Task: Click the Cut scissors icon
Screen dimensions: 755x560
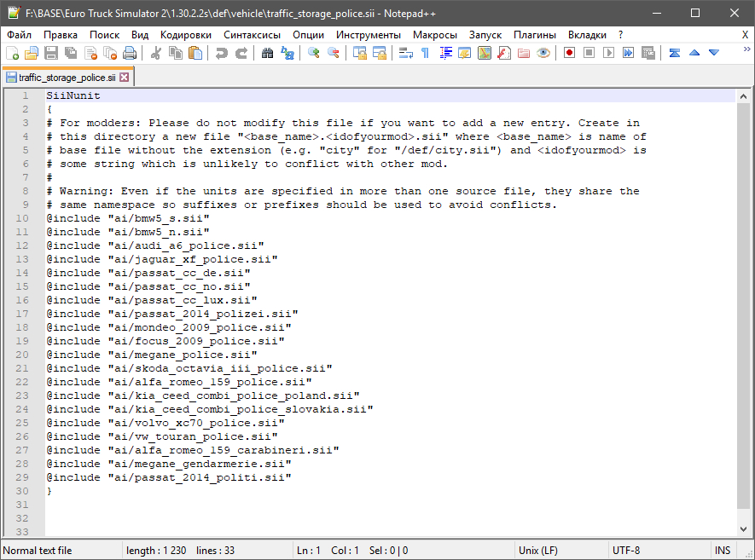Action: coord(156,53)
